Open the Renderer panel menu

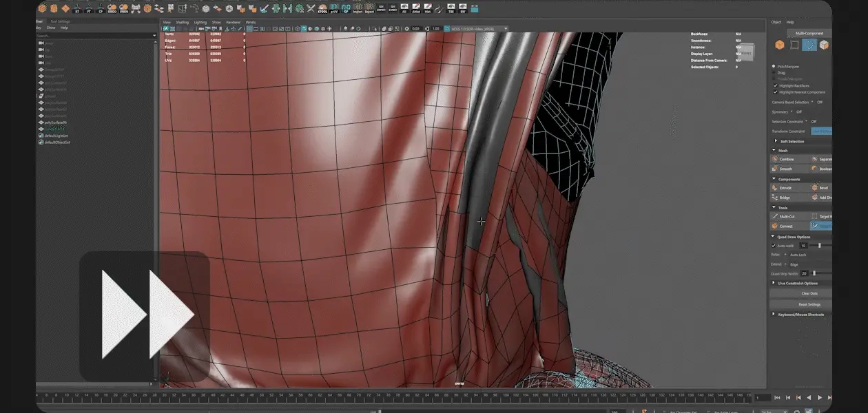(234, 22)
